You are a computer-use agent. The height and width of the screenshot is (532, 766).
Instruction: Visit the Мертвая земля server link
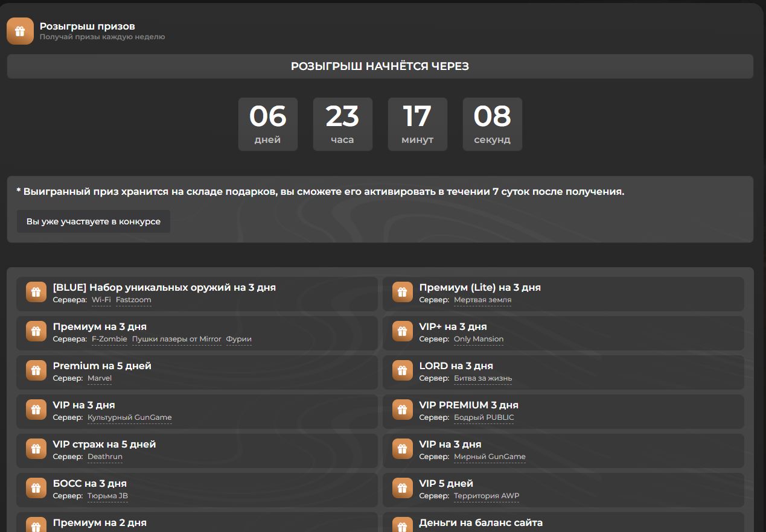point(482,300)
